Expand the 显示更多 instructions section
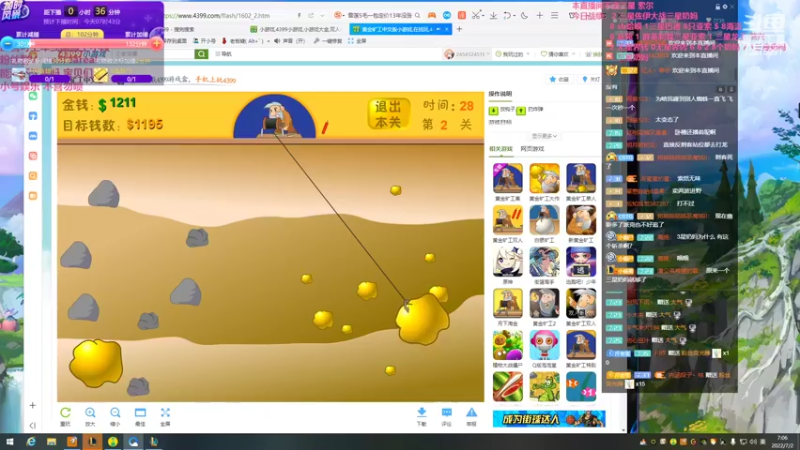Image resolution: width=800 pixels, height=450 pixels. (x=544, y=136)
